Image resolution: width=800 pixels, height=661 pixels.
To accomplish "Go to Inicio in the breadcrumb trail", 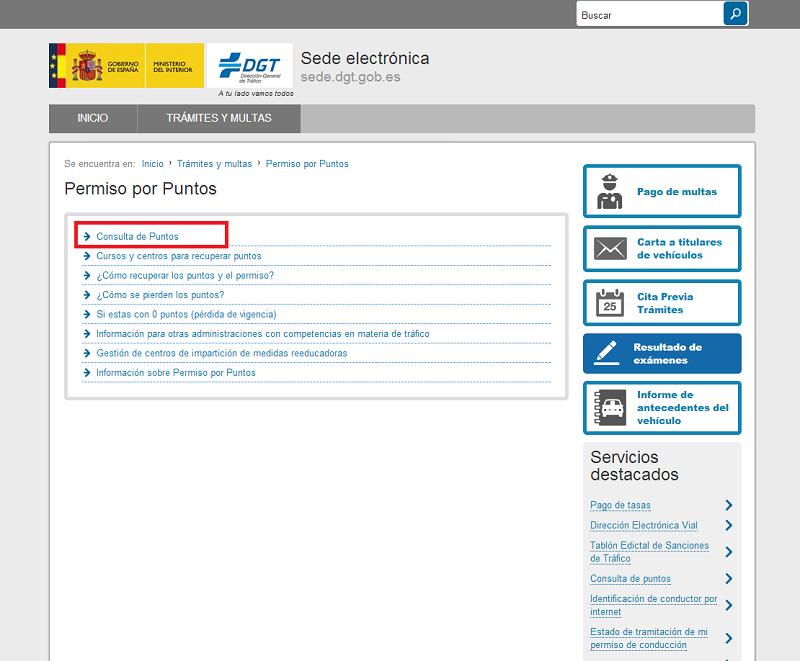I will (152, 163).
